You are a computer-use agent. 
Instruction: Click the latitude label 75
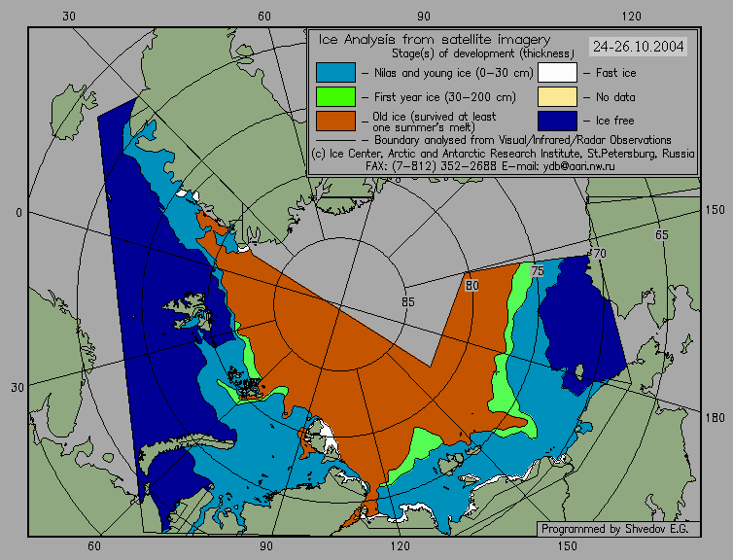point(538,270)
